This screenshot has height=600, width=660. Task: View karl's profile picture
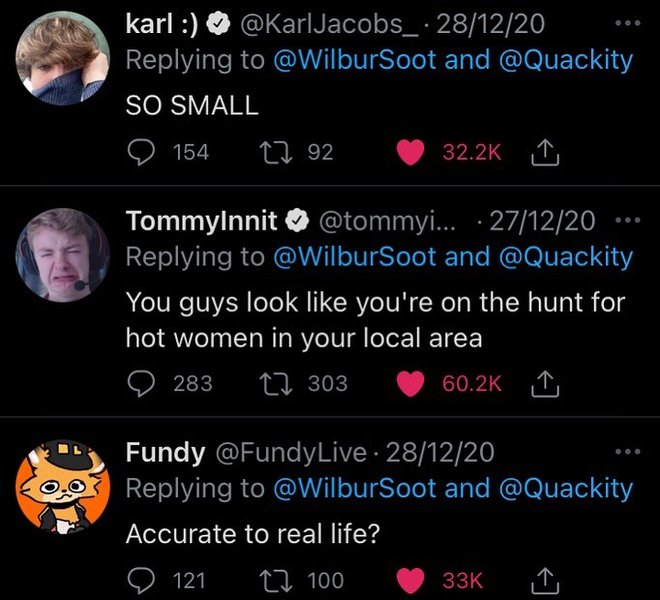(x=63, y=58)
